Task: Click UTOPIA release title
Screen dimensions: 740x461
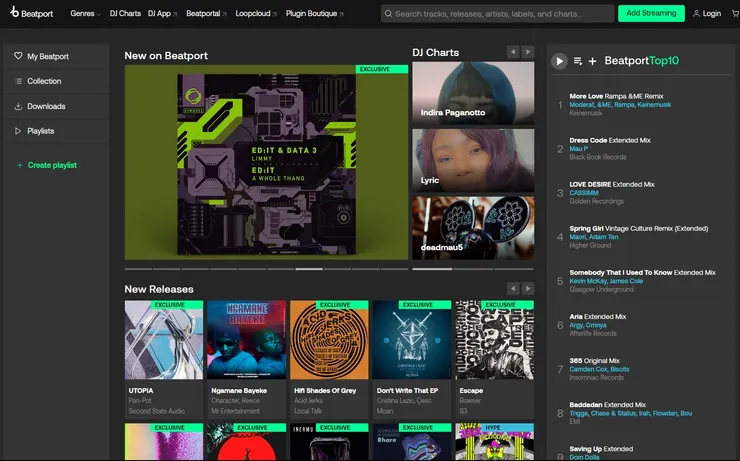Action: [141, 391]
